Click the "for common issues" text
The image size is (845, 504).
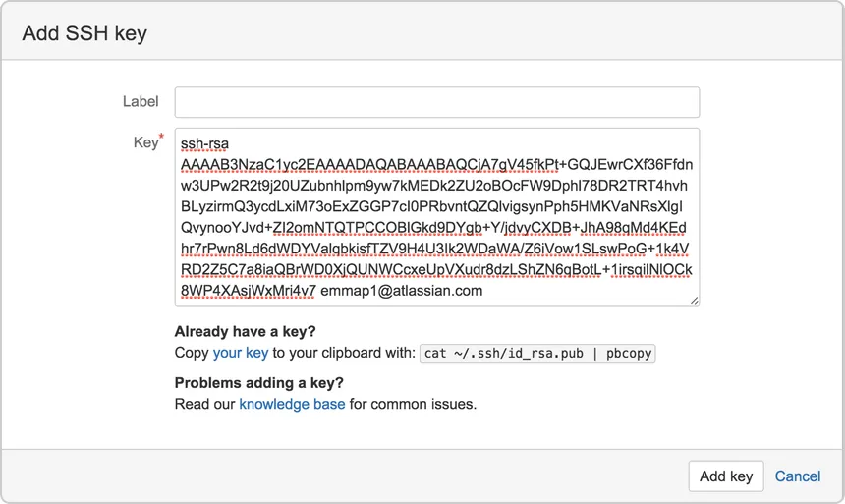(x=413, y=404)
